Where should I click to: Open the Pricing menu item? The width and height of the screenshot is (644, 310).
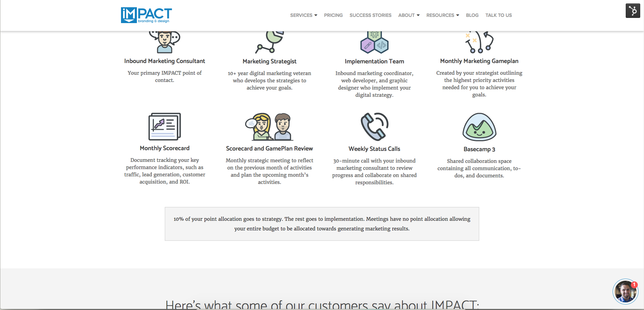click(333, 15)
